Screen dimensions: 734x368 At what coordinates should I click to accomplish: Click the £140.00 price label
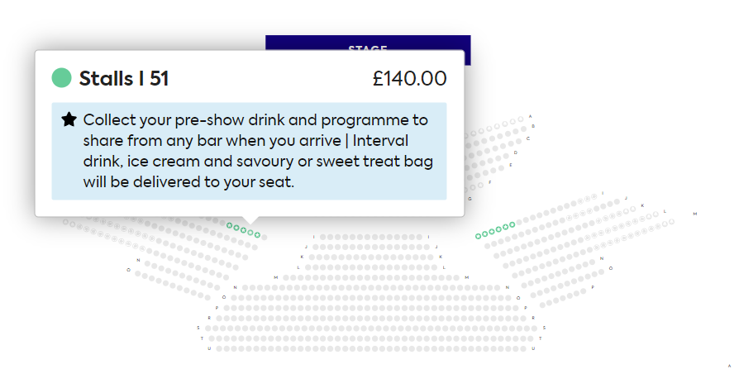410,78
